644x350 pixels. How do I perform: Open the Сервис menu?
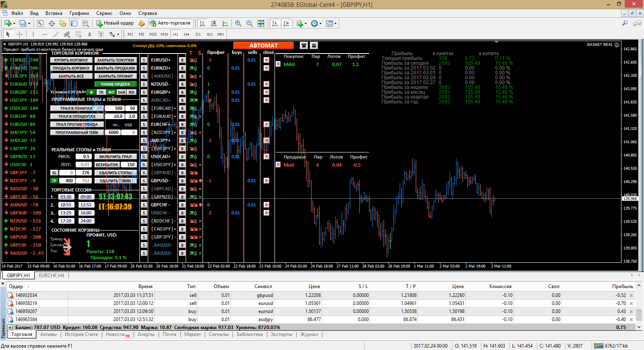pyautogui.click(x=104, y=13)
